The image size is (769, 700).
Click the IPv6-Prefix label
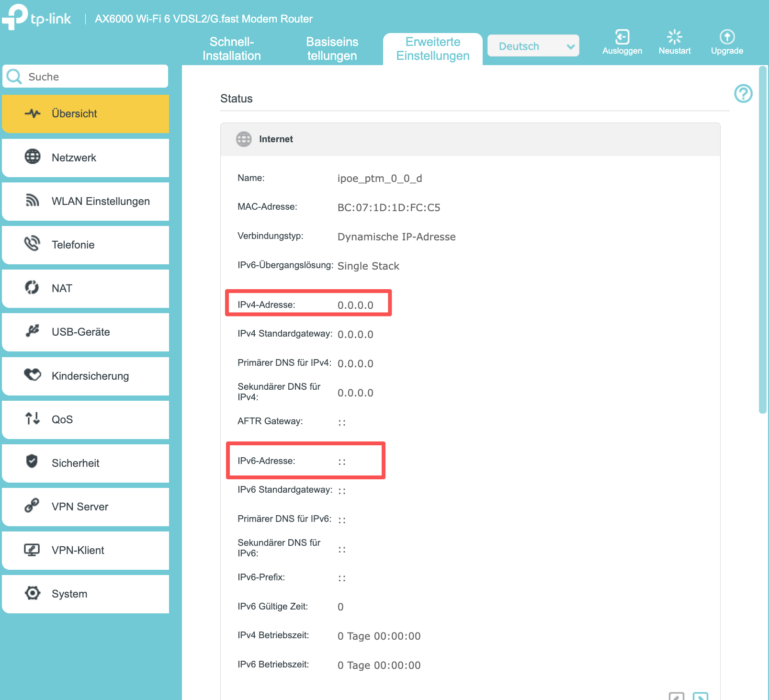tap(261, 577)
